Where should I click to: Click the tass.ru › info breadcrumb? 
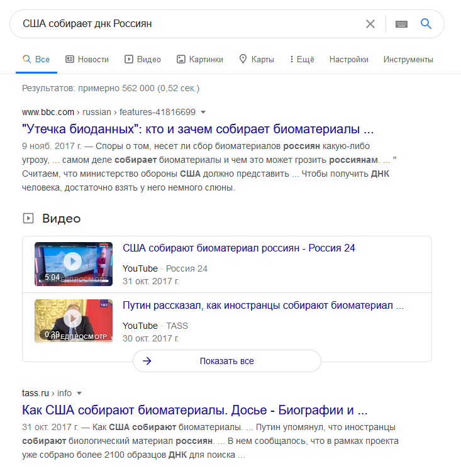pyautogui.click(x=47, y=393)
